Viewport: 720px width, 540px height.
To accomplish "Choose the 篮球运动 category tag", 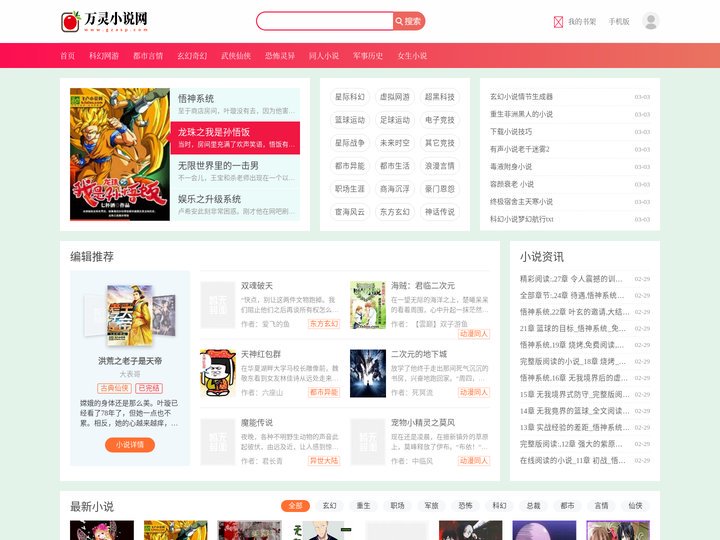I will (x=349, y=120).
